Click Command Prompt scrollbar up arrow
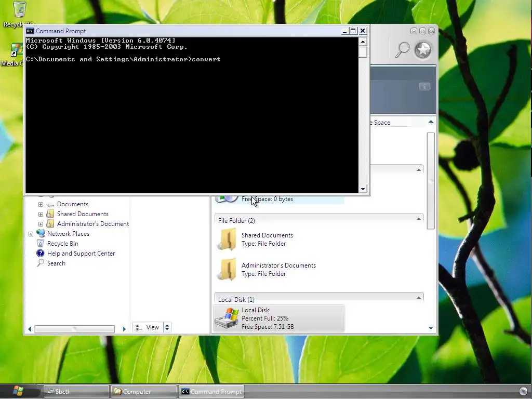532x399 pixels. 363,42
